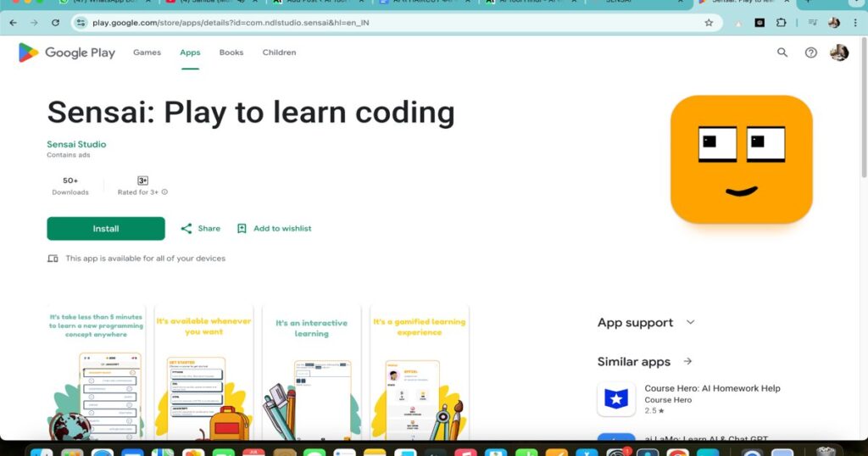Open the Books section
The height and width of the screenshot is (456, 868).
click(231, 53)
